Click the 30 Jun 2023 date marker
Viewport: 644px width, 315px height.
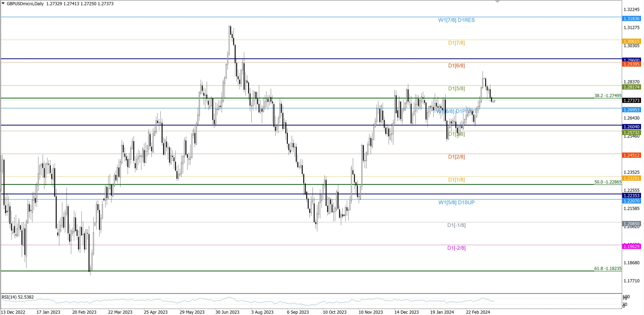click(227, 312)
